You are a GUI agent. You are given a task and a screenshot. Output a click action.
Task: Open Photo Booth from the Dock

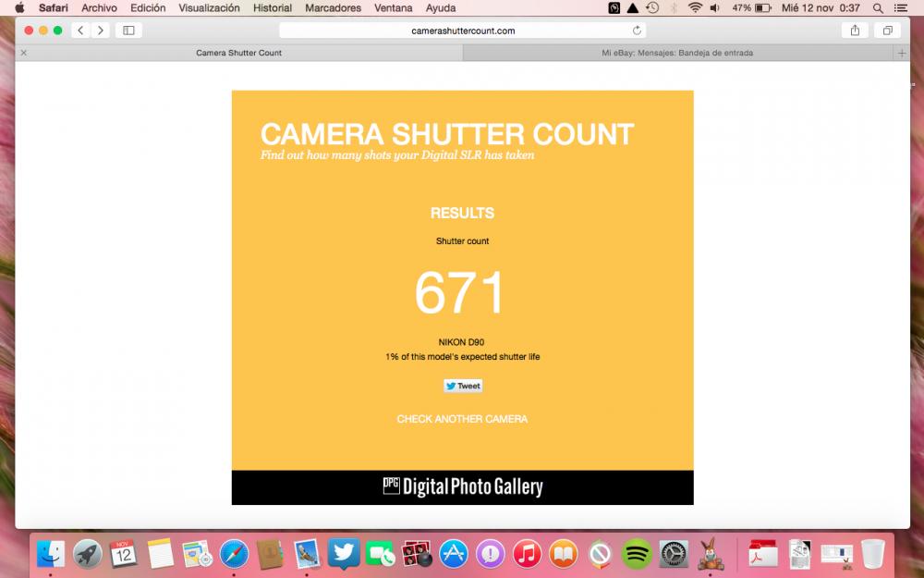point(418,554)
